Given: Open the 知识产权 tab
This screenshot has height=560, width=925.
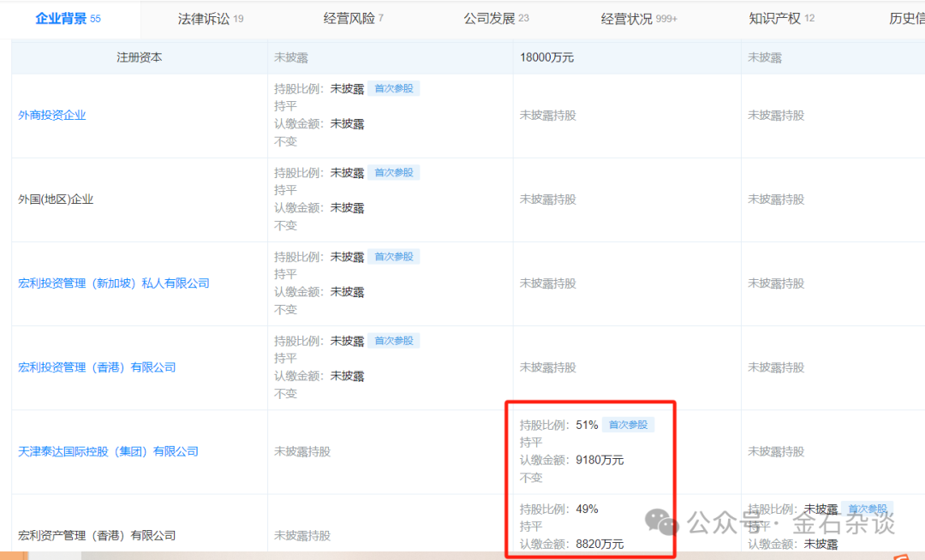Looking at the screenshot, I should (782, 19).
